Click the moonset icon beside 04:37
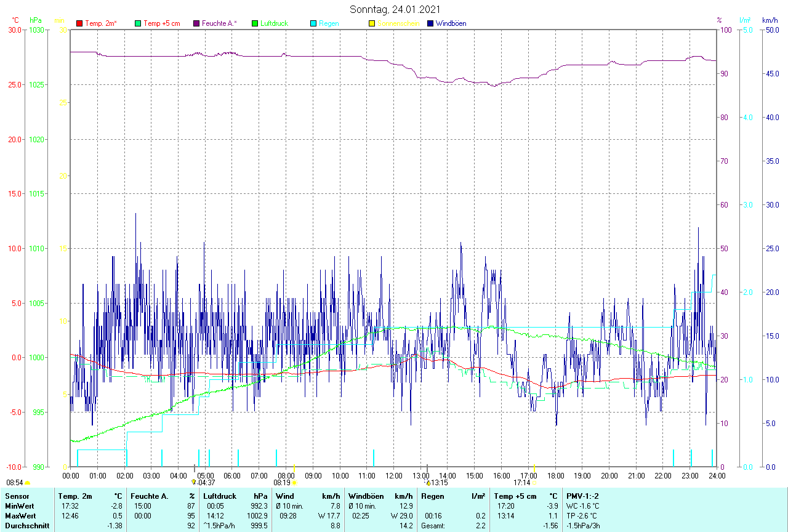The width and height of the screenshot is (788, 532). pos(193,482)
